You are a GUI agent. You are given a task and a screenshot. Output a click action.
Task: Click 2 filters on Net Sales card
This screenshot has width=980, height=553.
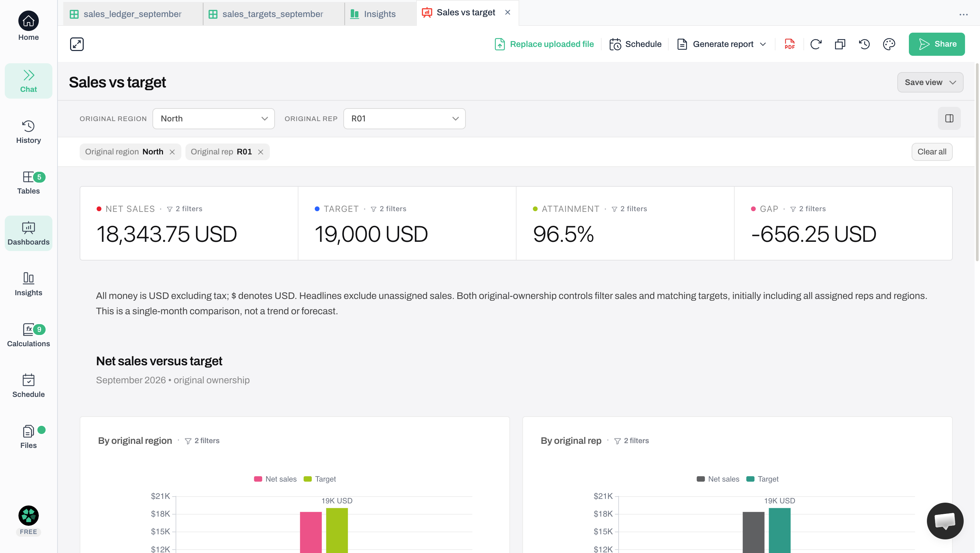click(185, 209)
